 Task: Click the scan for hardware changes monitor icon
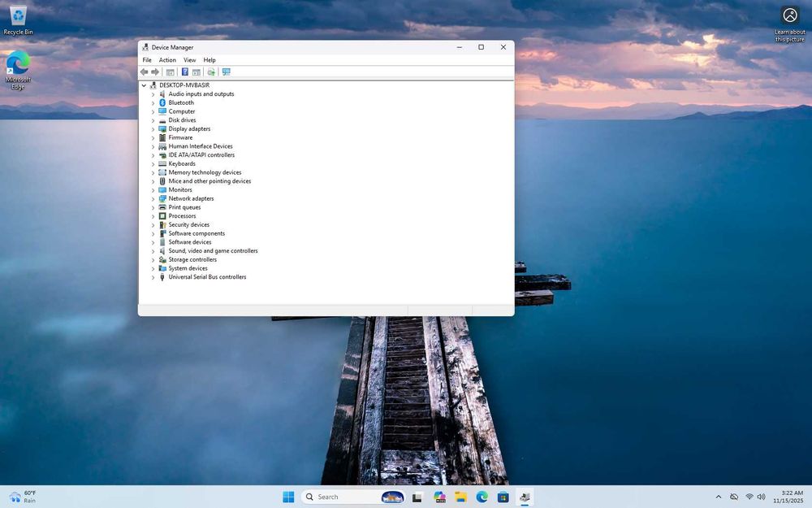pyautogui.click(x=227, y=72)
